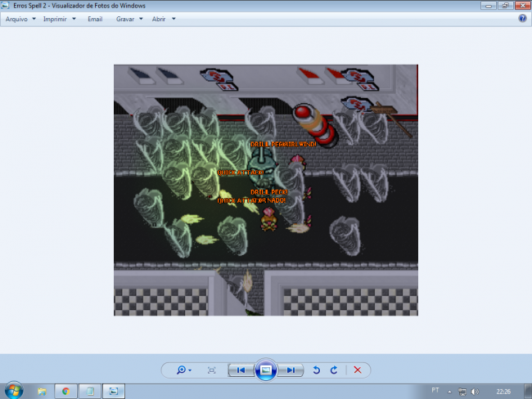The image size is (532, 399).
Task: Rotate the image clockwise
Action: (x=334, y=370)
